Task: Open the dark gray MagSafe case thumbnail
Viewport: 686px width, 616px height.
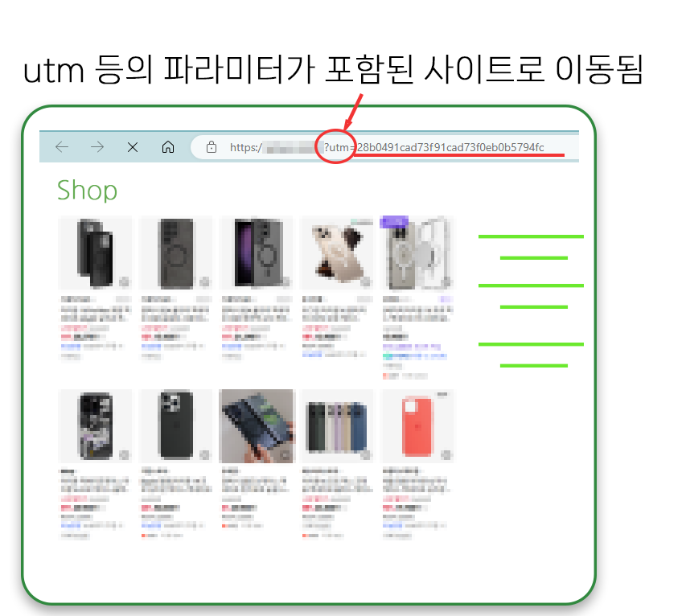Action: (x=175, y=253)
